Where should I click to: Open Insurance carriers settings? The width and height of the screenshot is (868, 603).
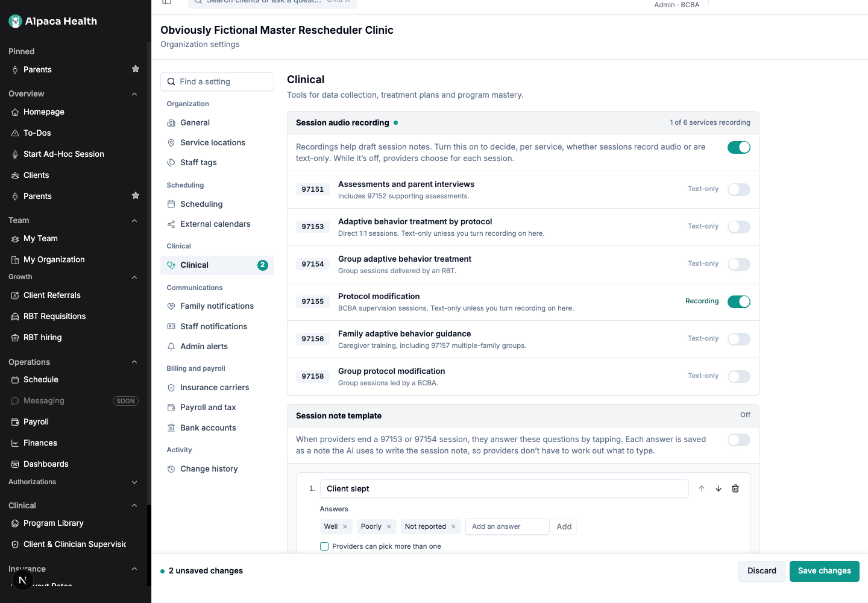[x=217, y=387]
